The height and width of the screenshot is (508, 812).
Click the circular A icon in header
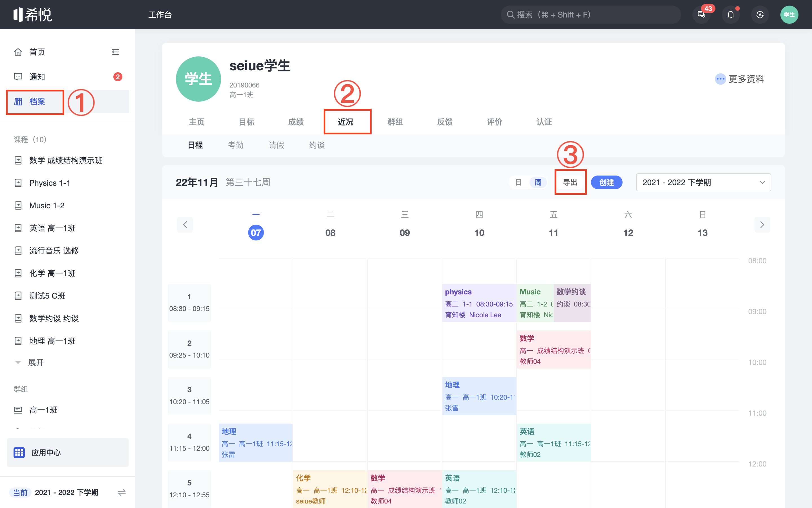point(760,15)
